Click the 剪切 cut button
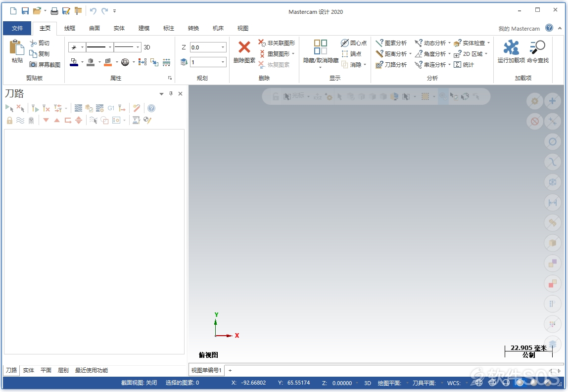The height and width of the screenshot is (392, 568). click(x=40, y=43)
